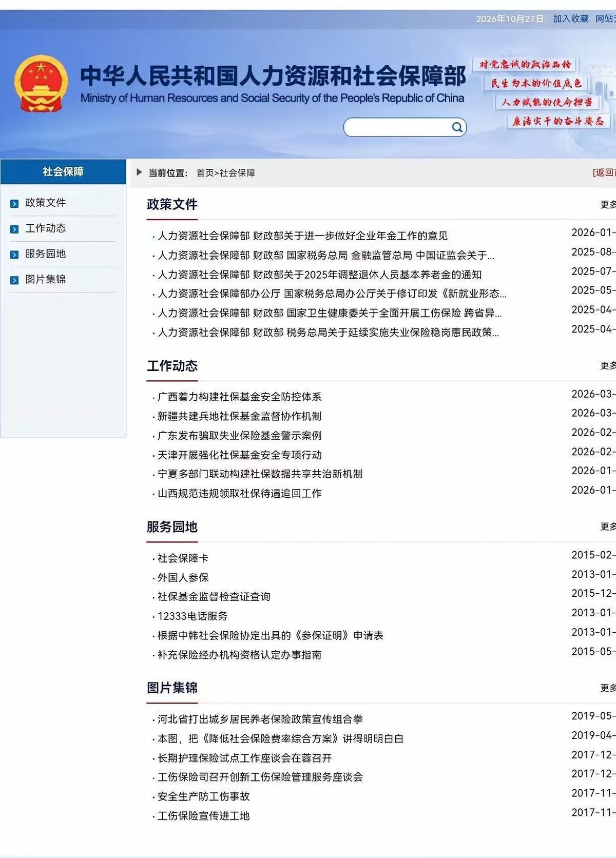Click 更多 next to 政策文件 heading
The image size is (616, 858).
608,205
